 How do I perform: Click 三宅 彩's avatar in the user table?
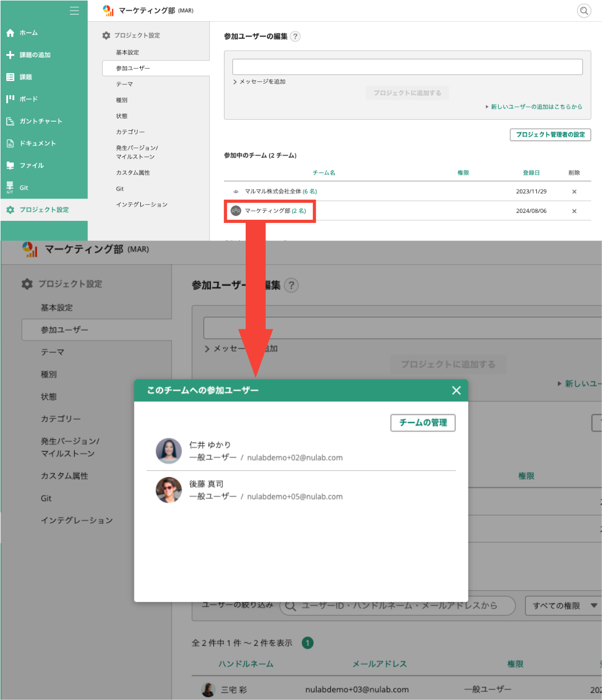point(209,689)
